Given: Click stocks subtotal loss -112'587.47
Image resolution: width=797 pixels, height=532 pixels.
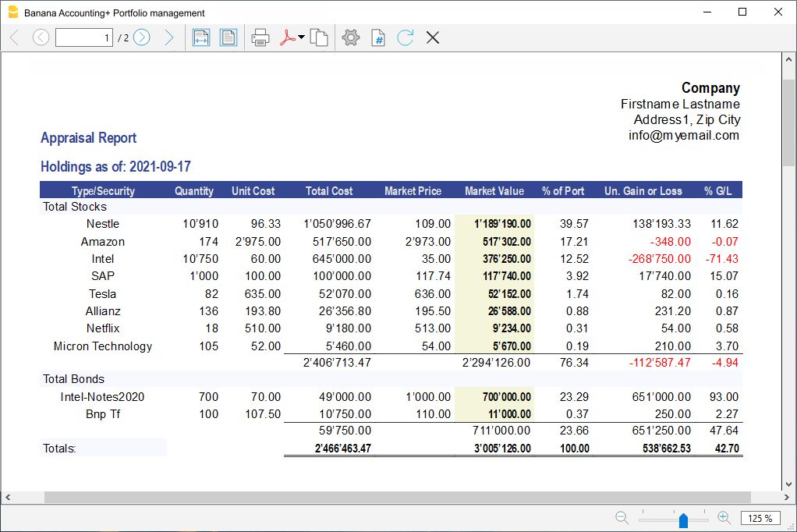Looking at the screenshot, I should [x=660, y=363].
